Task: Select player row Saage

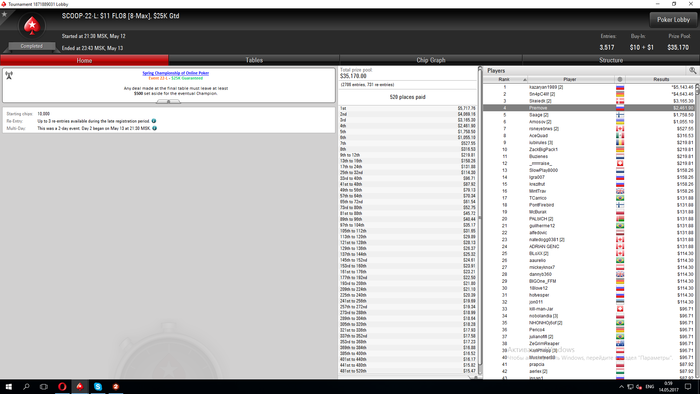Action: [588, 115]
